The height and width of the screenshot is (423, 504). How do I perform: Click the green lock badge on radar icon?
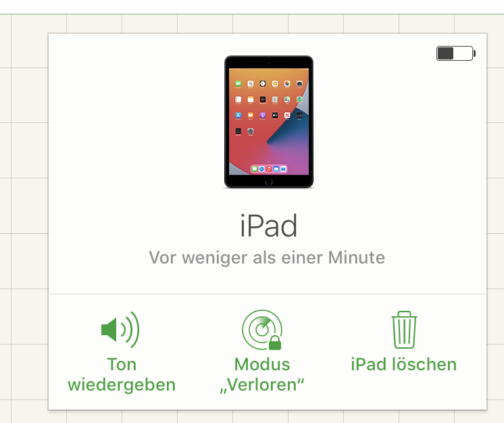click(x=275, y=343)
